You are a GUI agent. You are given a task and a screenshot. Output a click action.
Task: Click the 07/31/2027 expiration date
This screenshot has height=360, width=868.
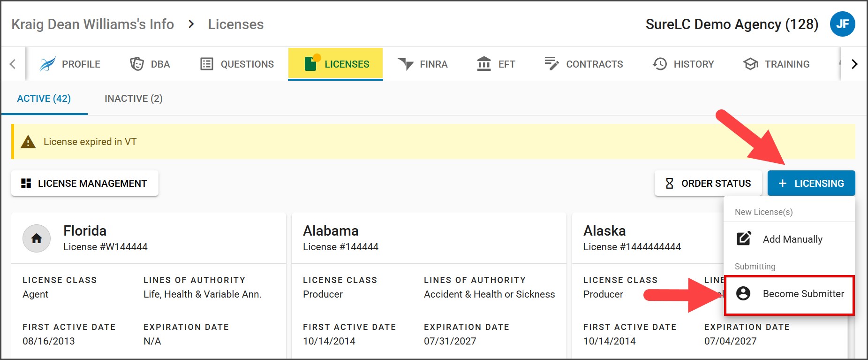coord(450,341)
